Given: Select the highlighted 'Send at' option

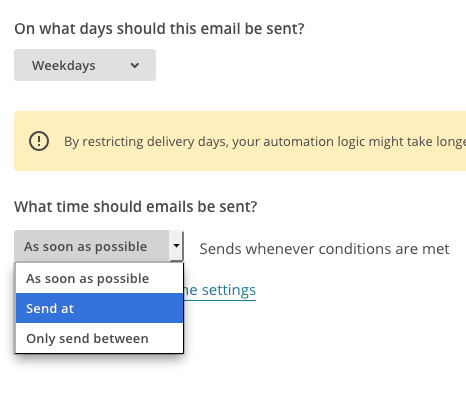Looking at the screenshot, I should click(x=99, y=308).
